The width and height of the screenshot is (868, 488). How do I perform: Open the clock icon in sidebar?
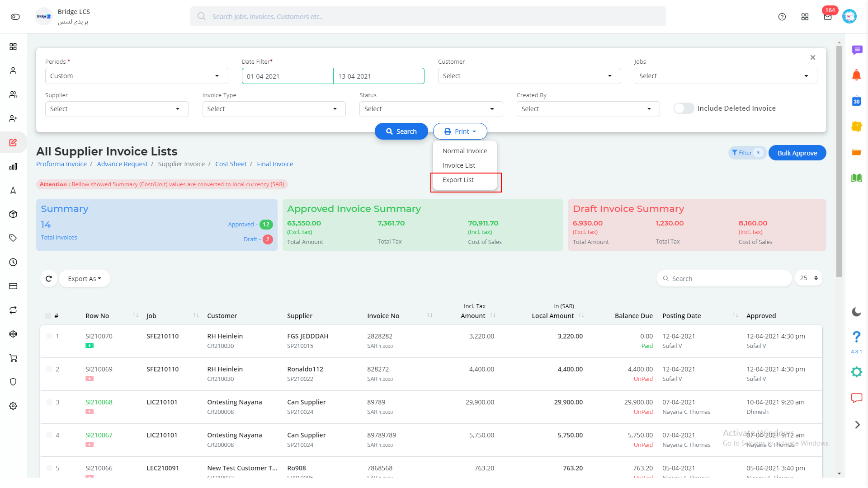coord(13,262)
